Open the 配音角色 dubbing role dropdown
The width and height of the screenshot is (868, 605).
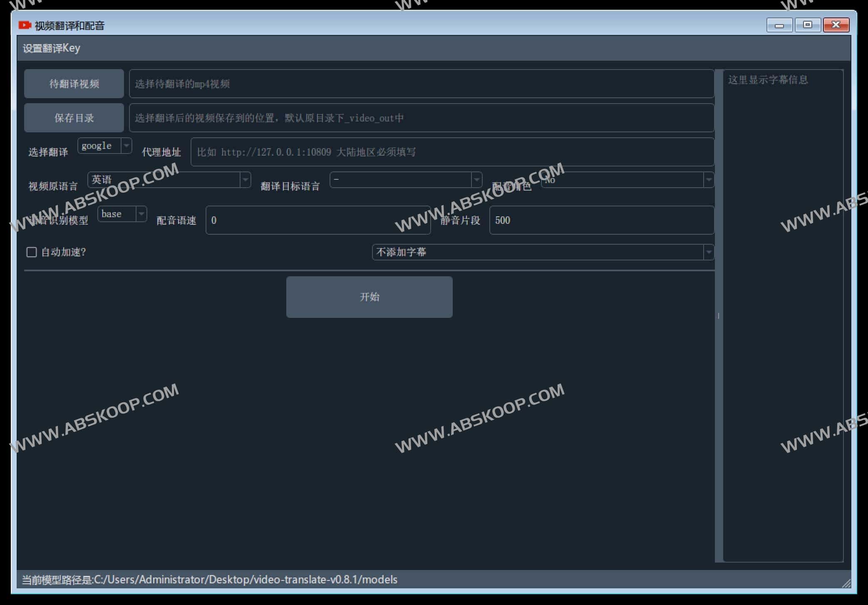pos(627,180)
